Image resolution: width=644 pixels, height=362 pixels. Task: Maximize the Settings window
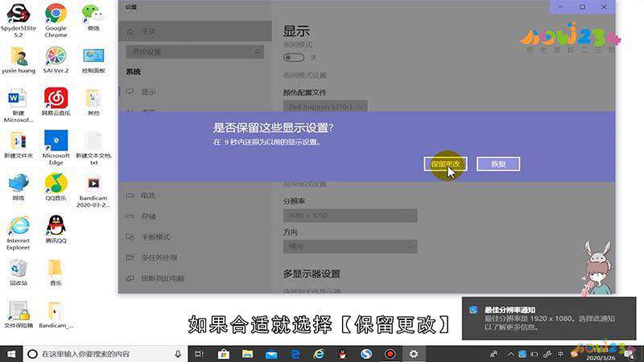click(x=582, y=7)
